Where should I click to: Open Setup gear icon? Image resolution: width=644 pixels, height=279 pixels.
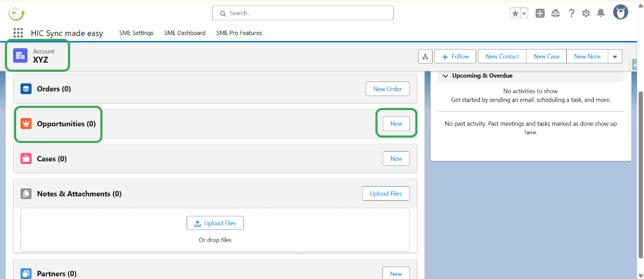[x=586, y=13]
